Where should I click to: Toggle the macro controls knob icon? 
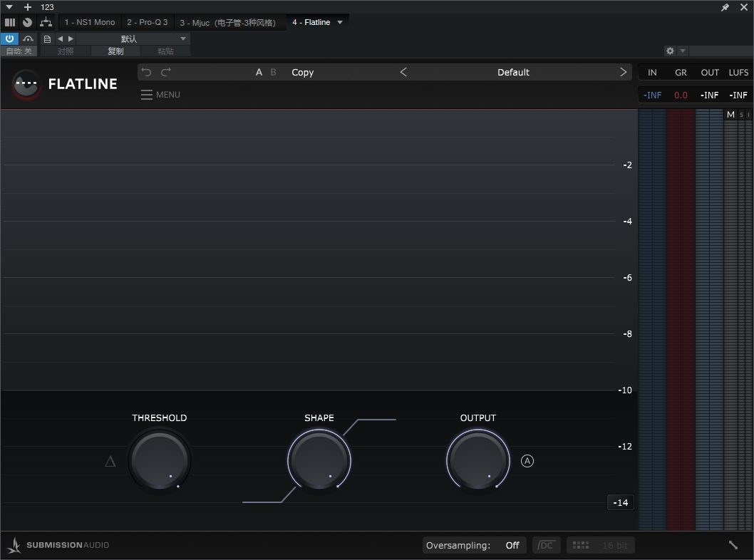(27, 22)
